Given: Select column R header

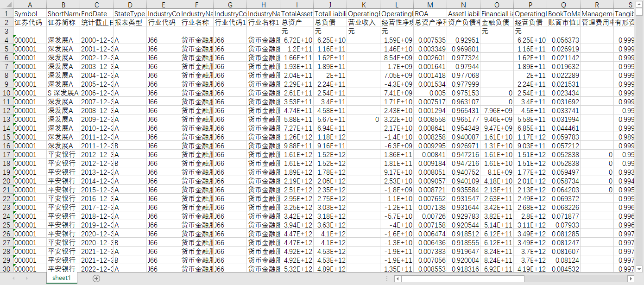Looking at the screenshot, I should point(597,5).
